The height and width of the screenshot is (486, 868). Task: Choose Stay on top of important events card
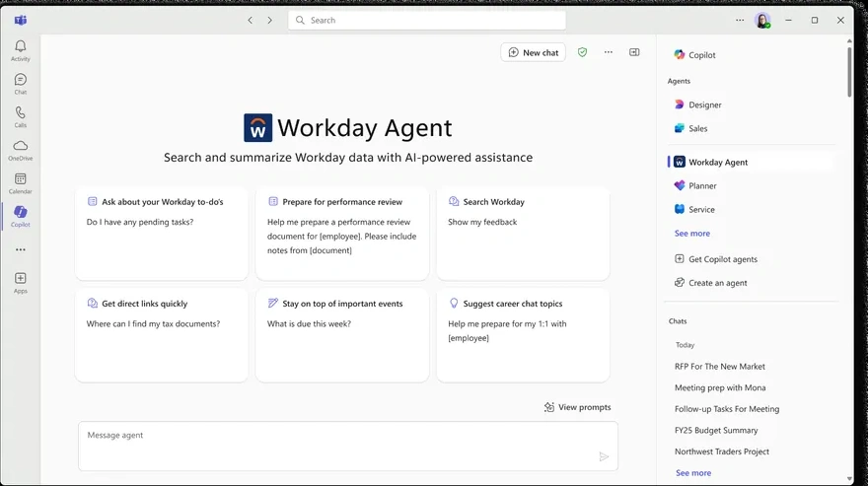pos(342,335)
